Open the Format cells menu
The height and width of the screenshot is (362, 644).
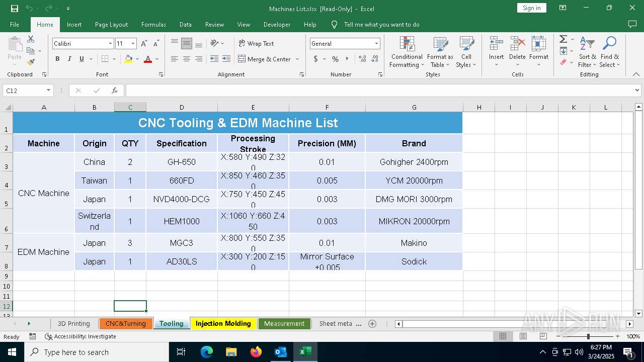539,52
